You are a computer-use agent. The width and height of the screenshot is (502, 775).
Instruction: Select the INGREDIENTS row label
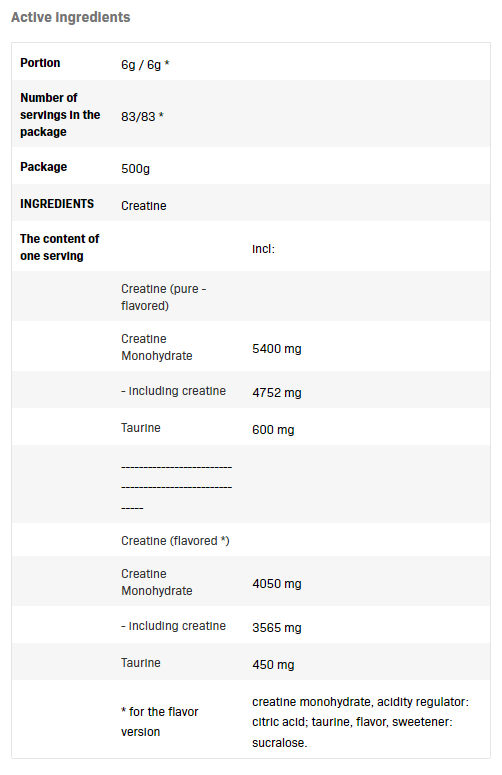click(x=57, y=204)
